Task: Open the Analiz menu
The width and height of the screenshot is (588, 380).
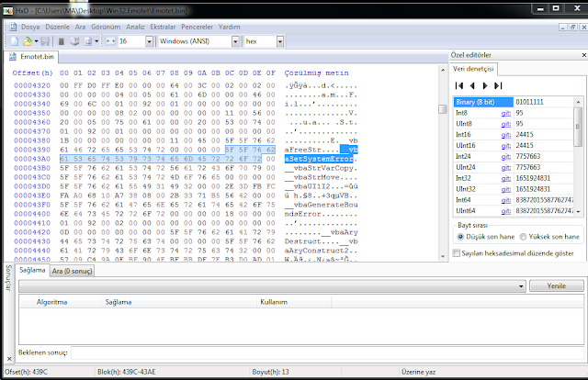Action: pyautogui.click(x=135, y=27)
